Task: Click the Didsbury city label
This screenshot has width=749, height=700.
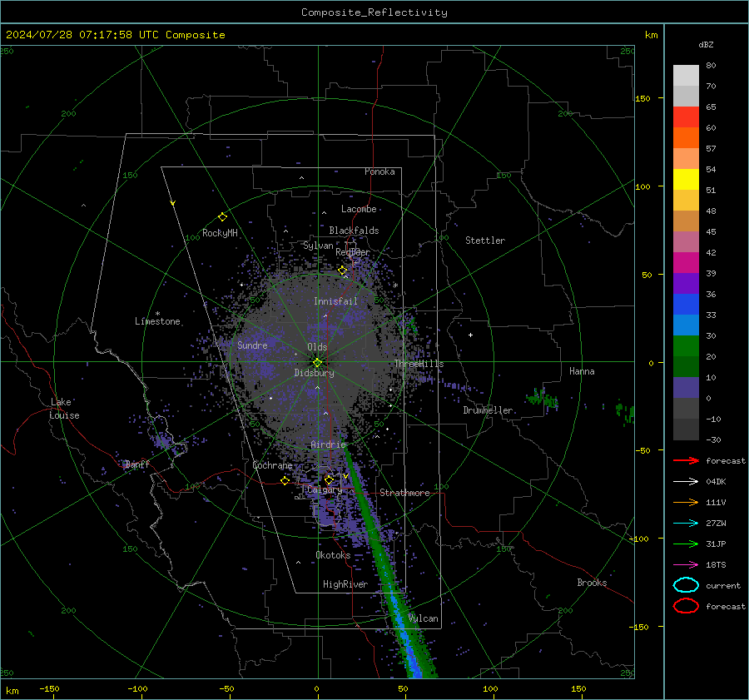Action: pos(314,373)
